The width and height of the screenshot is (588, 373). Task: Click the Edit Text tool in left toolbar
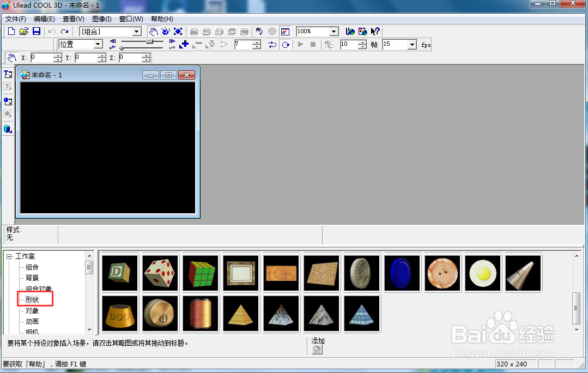pyautogui.click(x=8, y=87)
